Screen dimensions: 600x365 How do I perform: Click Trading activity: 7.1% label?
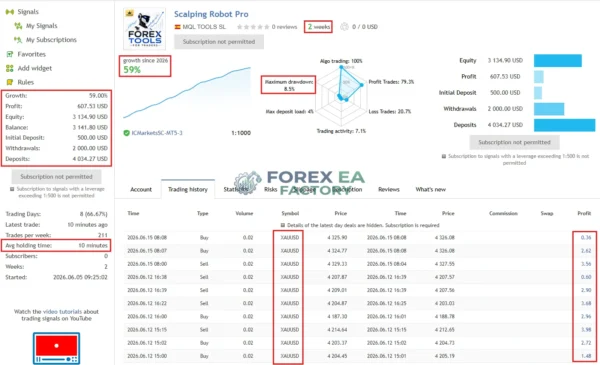pyautogui.click(x=341, y=131)
